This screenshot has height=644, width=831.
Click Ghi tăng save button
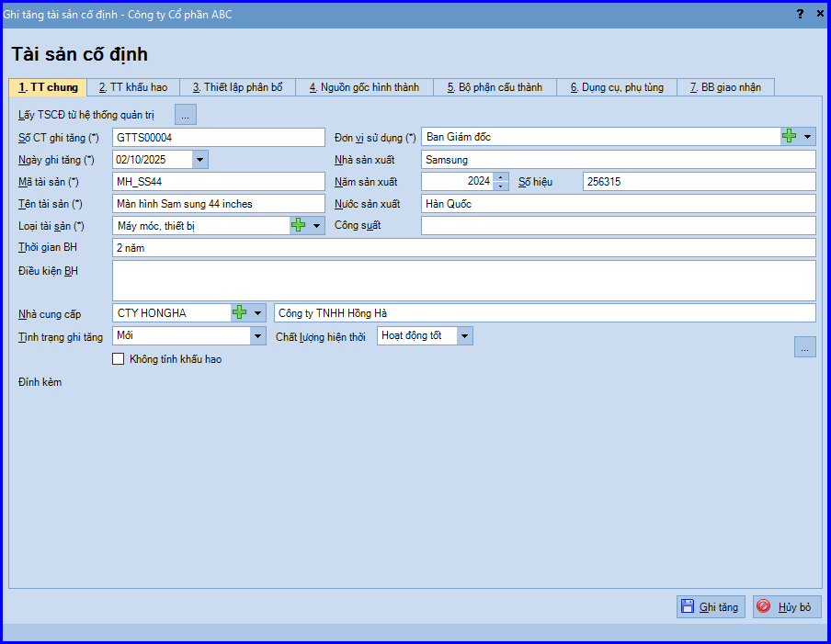711,607
